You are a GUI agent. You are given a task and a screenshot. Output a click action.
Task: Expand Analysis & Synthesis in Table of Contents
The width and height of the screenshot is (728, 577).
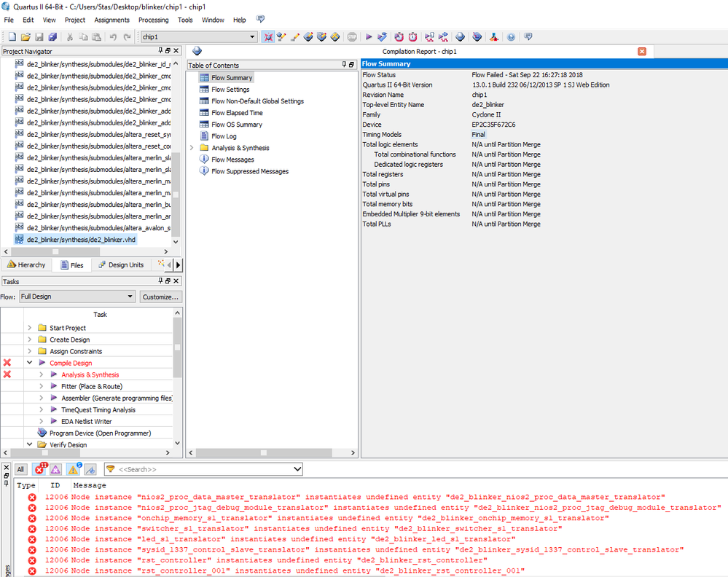pos(192,148)
